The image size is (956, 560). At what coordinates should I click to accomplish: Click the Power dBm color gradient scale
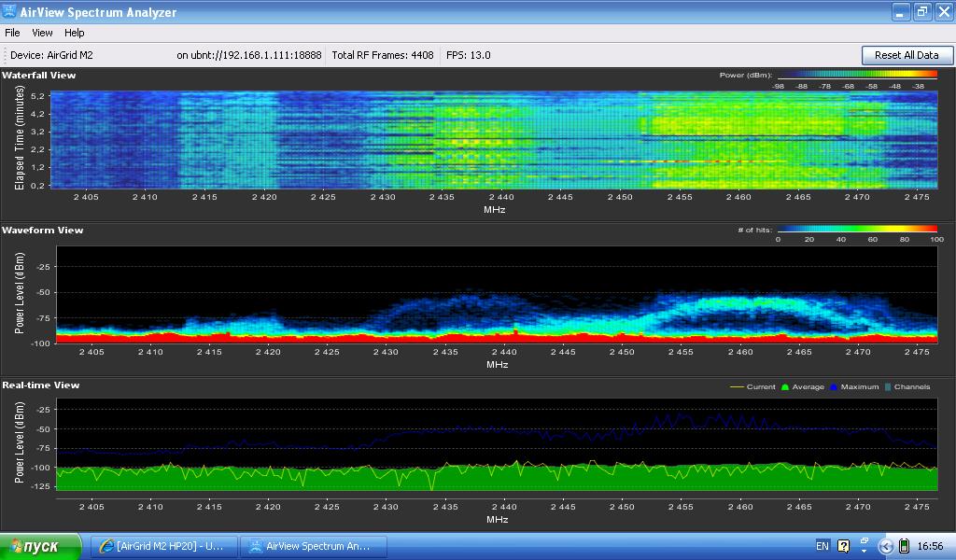coord(856,75)
